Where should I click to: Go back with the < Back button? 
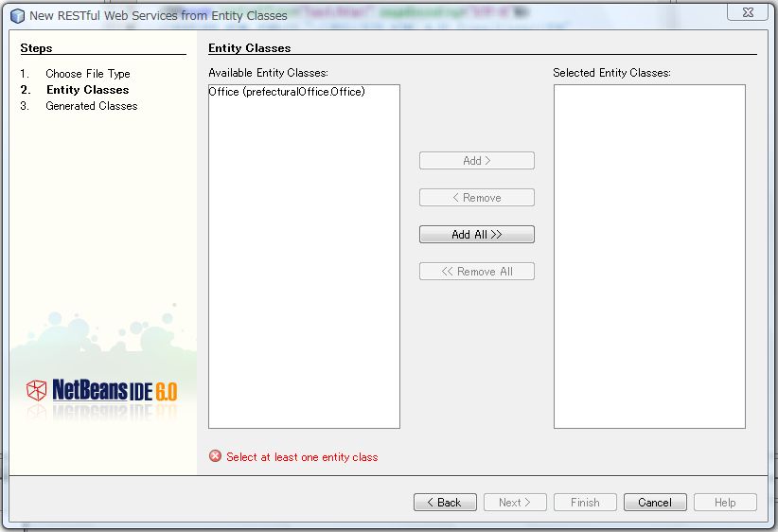445,503
